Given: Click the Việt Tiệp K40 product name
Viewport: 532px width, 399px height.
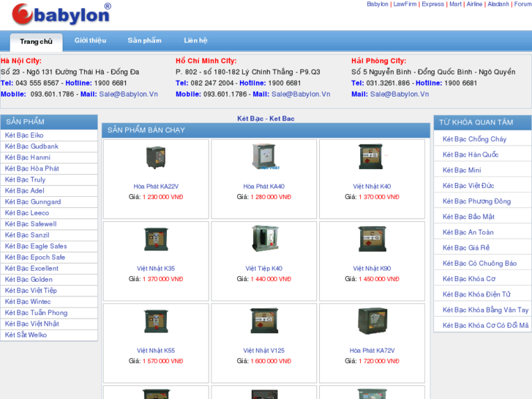Looking at the screenshot, I should pos(264,269).
